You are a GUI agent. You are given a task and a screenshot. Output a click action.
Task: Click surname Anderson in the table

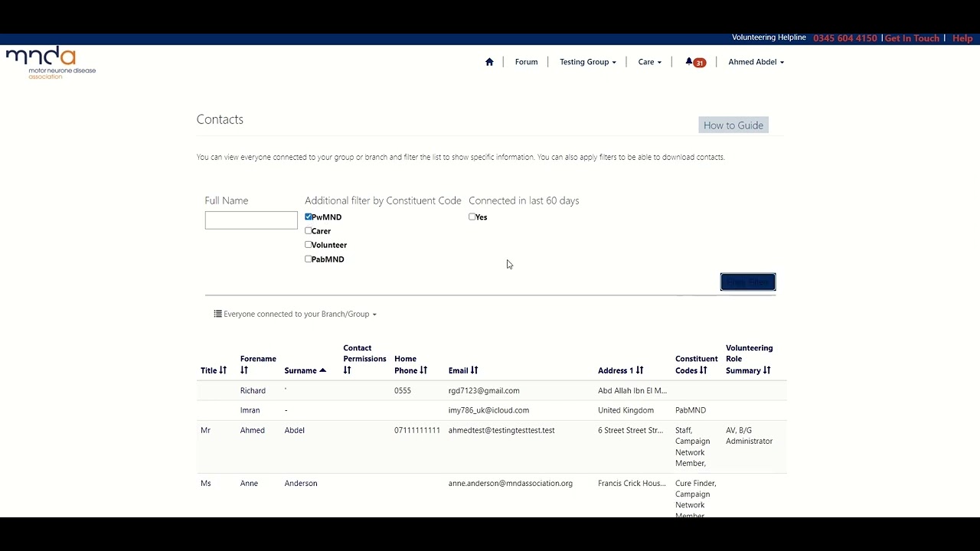pos(301,483)
